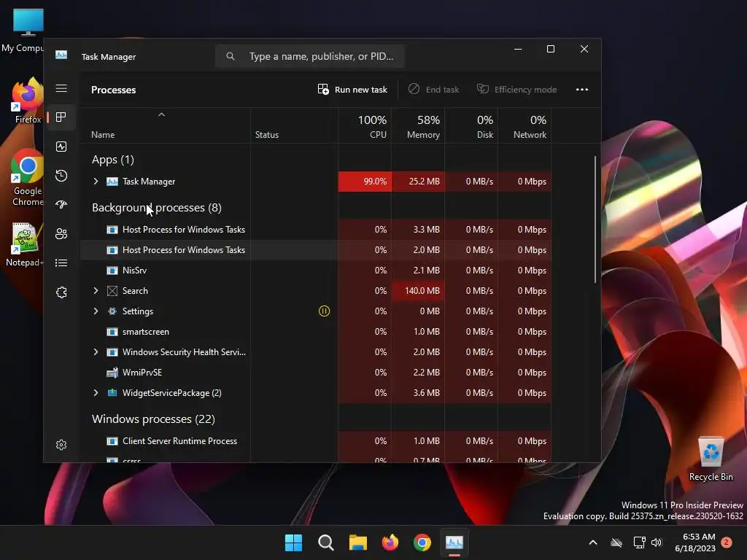This screenshot has height=560, width=747.
Task: Click the search magnifier icon in Task Manager
Action: tap(231, 56)
